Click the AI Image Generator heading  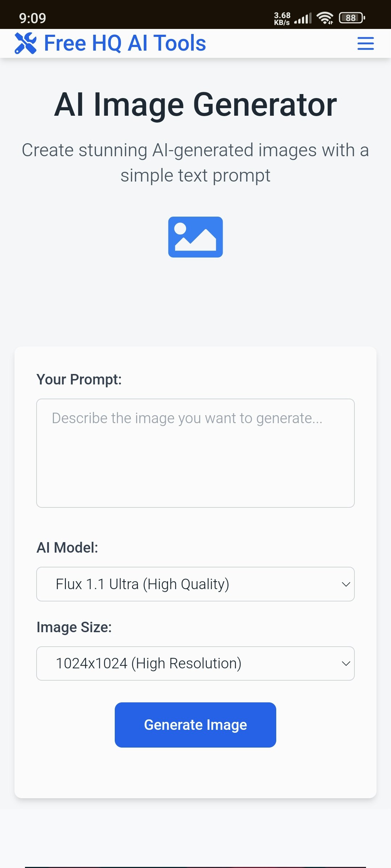coord(195,105)
